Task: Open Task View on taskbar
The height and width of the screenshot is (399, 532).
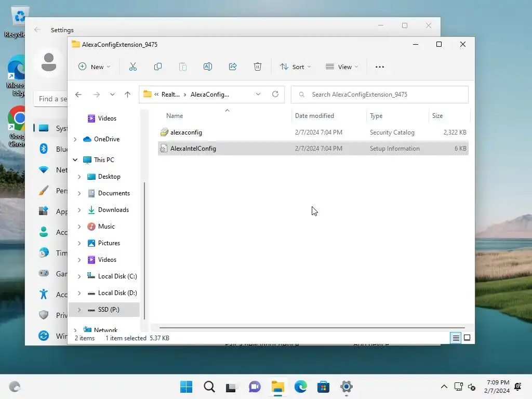Action: click(231, 387)
